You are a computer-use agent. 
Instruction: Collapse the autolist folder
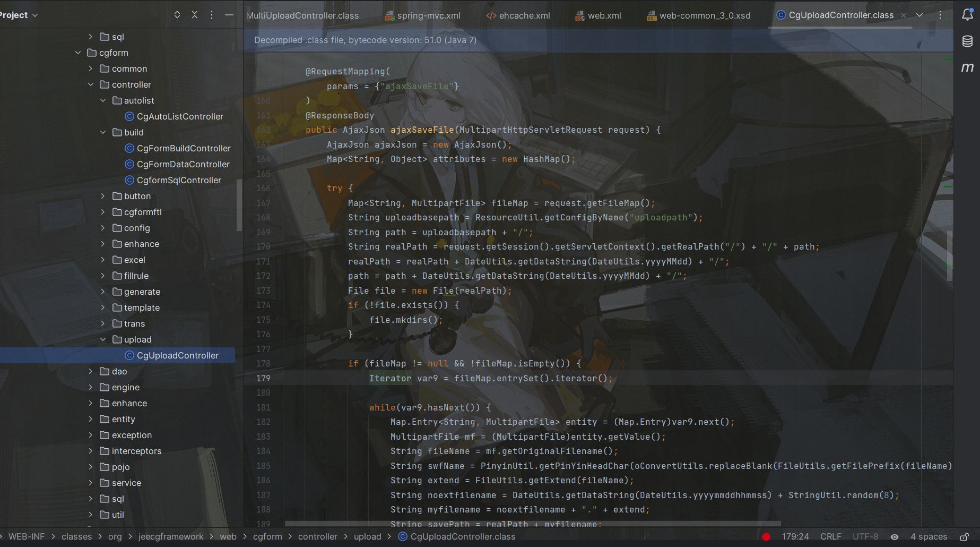click(103, 100)
